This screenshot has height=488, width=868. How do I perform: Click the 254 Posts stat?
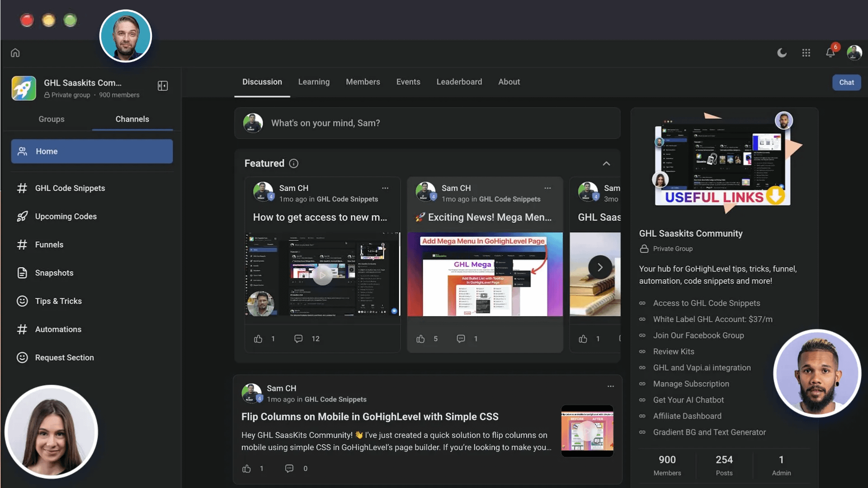724,465
